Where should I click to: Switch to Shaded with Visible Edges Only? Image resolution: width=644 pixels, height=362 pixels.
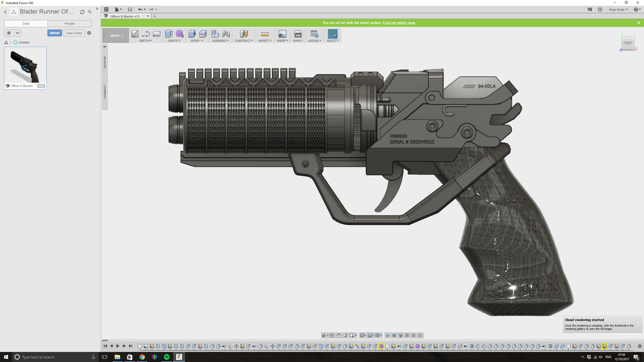(x=400, y=335)
